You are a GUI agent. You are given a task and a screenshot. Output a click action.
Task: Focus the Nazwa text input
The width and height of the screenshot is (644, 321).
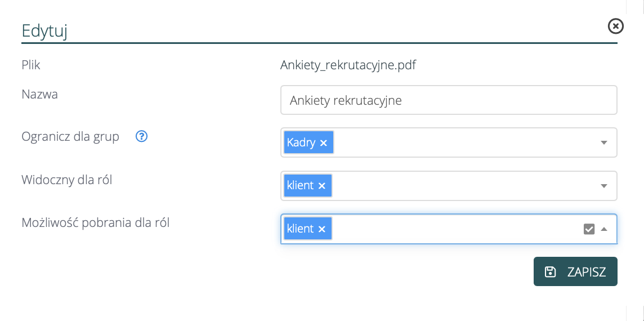point(448,100)
